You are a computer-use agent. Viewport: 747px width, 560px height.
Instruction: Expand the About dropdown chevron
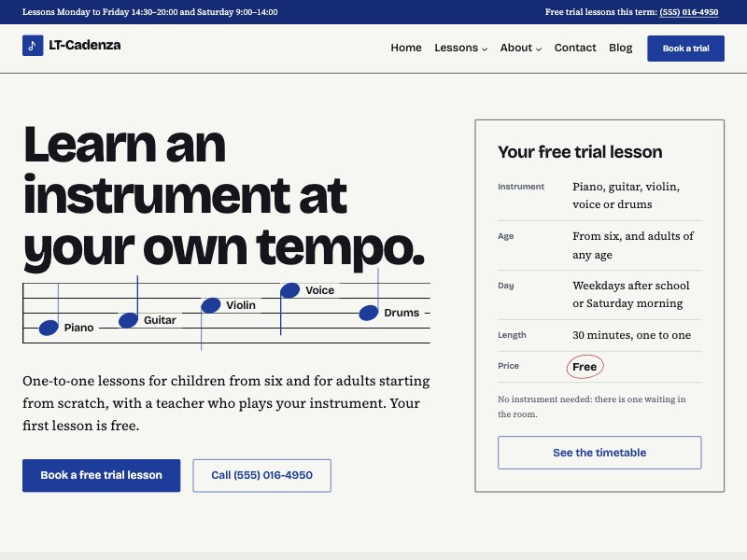coord(539,49)
